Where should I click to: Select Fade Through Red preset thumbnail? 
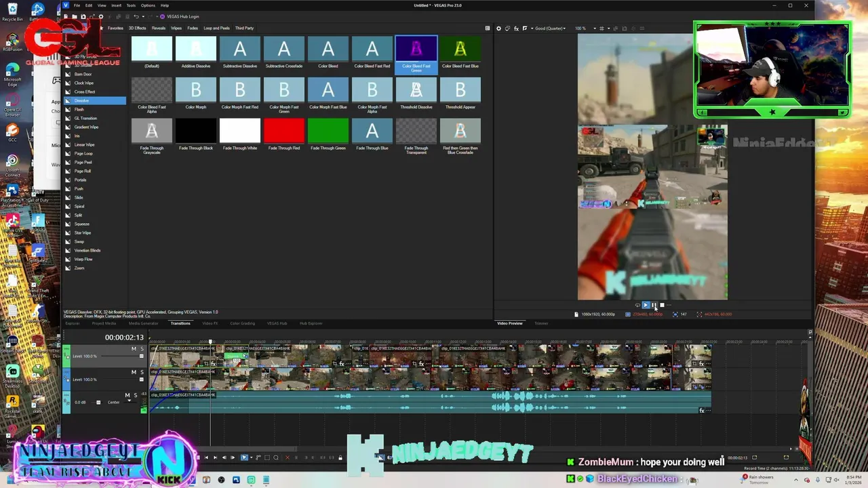click(x=284, y=131)
